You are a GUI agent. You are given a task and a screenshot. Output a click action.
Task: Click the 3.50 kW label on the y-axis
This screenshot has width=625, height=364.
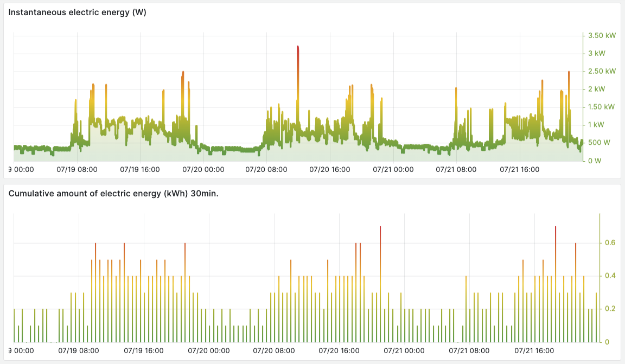602,36
